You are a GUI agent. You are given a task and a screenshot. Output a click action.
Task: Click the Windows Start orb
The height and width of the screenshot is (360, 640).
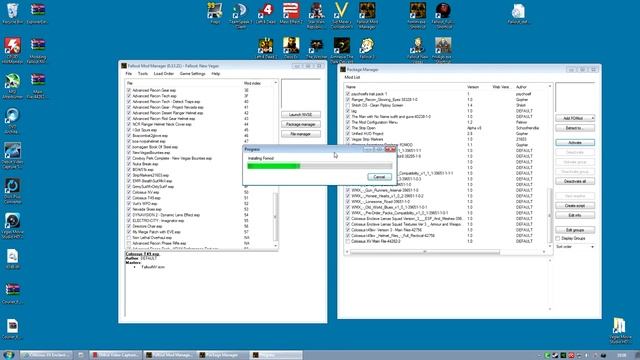click(x=9, y=355)
